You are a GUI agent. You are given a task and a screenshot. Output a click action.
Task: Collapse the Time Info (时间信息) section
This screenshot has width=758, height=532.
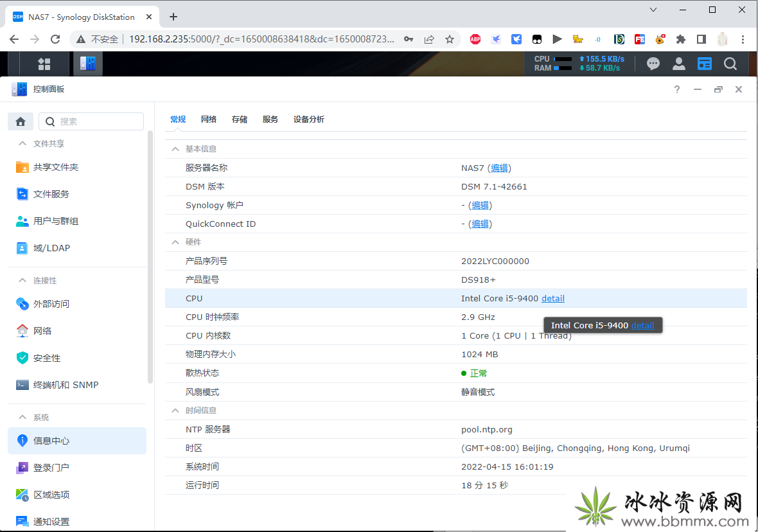click(175, 411)
